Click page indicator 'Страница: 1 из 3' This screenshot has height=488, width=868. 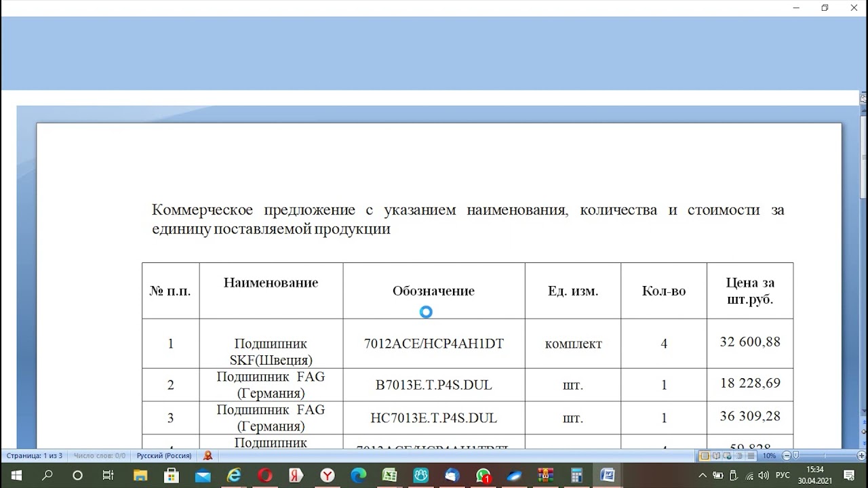point(35,456)
